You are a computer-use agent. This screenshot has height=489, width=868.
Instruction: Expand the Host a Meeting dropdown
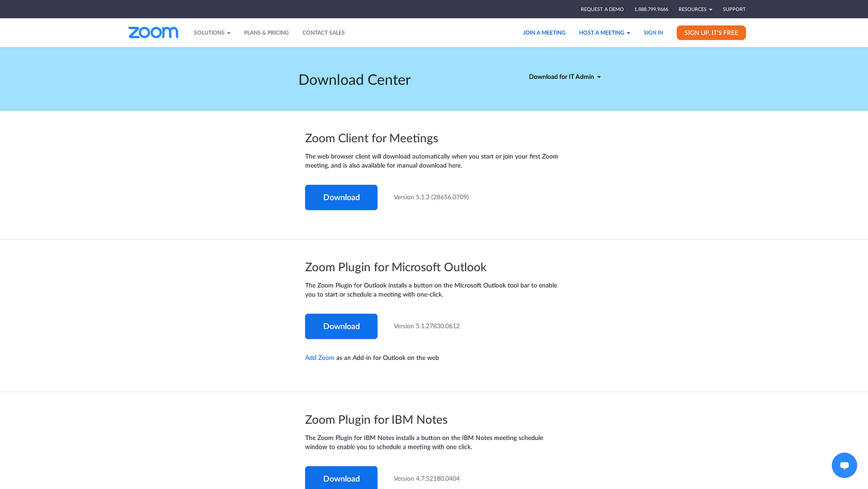604,33
